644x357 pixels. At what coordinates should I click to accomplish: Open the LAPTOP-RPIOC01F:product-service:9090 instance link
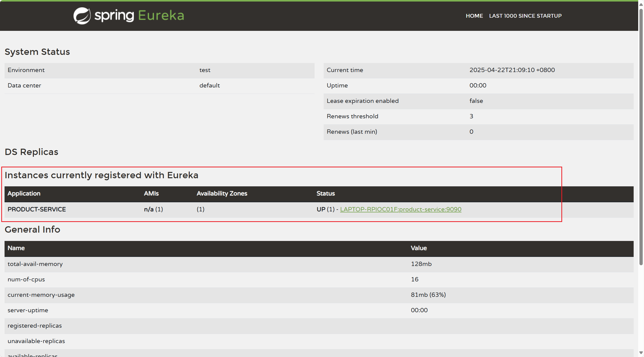click(x=400, y=209)
